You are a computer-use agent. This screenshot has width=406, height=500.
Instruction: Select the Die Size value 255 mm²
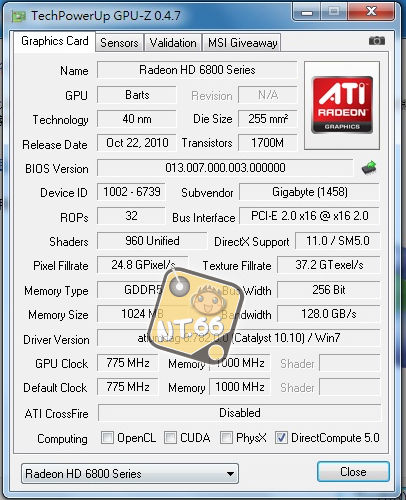[268, 119]
